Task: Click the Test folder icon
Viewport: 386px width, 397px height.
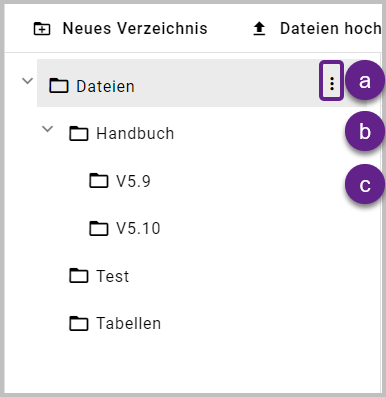Action: [x=79, y=276]
